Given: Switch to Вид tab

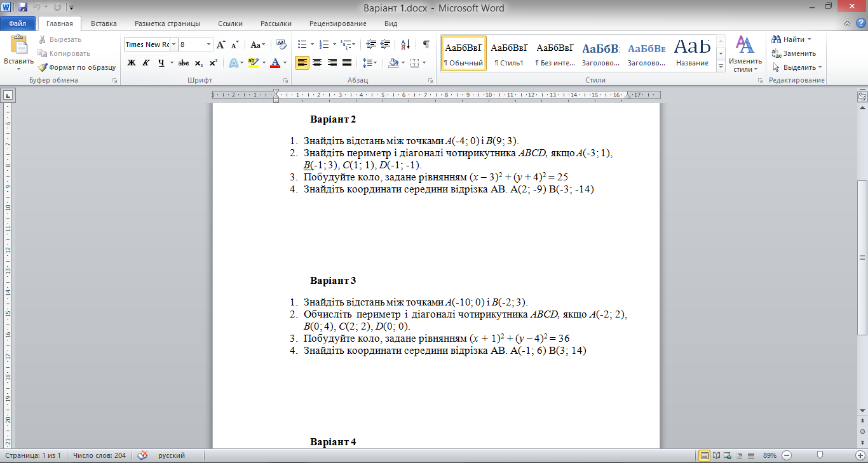Looking at the screenshot, I should [x=391, y=23].
